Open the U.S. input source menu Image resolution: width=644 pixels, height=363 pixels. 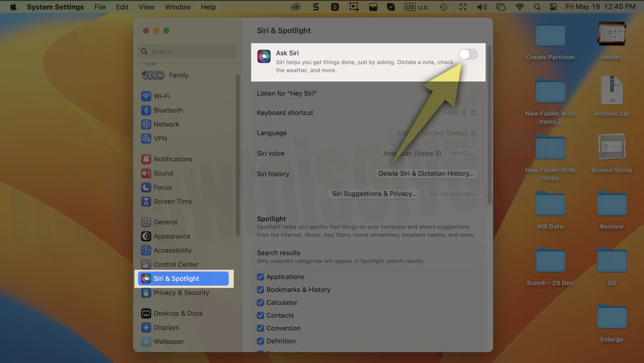click(417, 7)
